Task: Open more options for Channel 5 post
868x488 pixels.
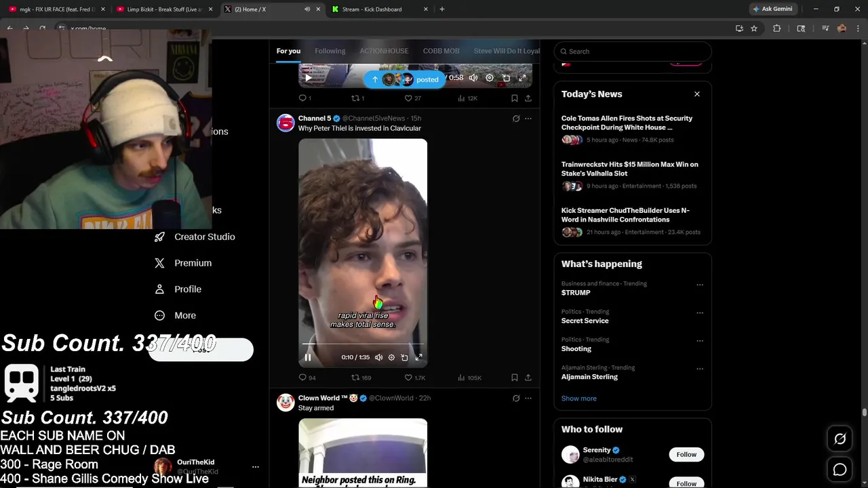Action: click(x=528, y=119)
